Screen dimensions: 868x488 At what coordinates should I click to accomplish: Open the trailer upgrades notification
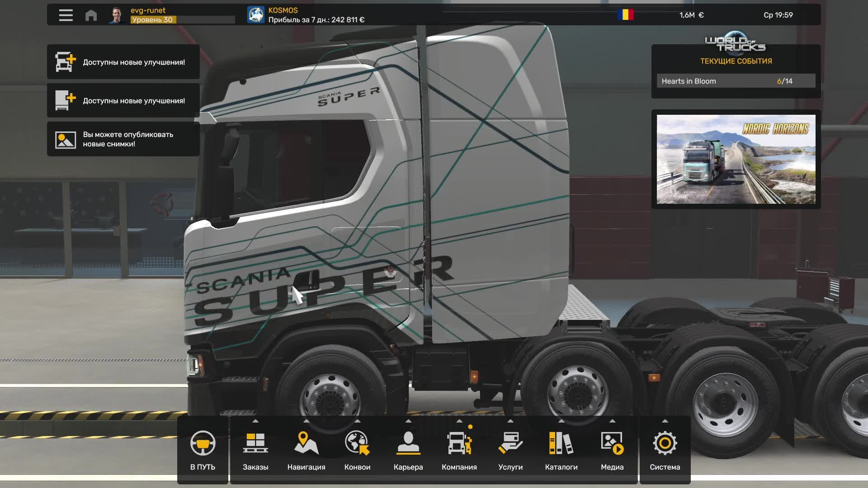pos(123,100)
